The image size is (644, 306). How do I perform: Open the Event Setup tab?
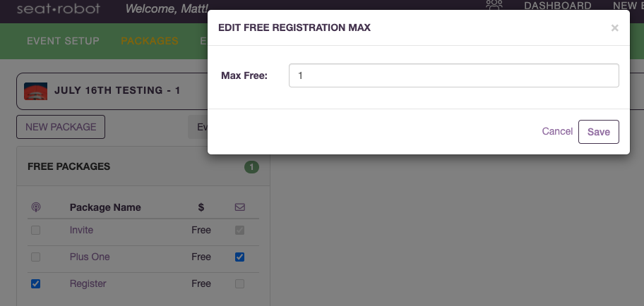coord(63,41)
